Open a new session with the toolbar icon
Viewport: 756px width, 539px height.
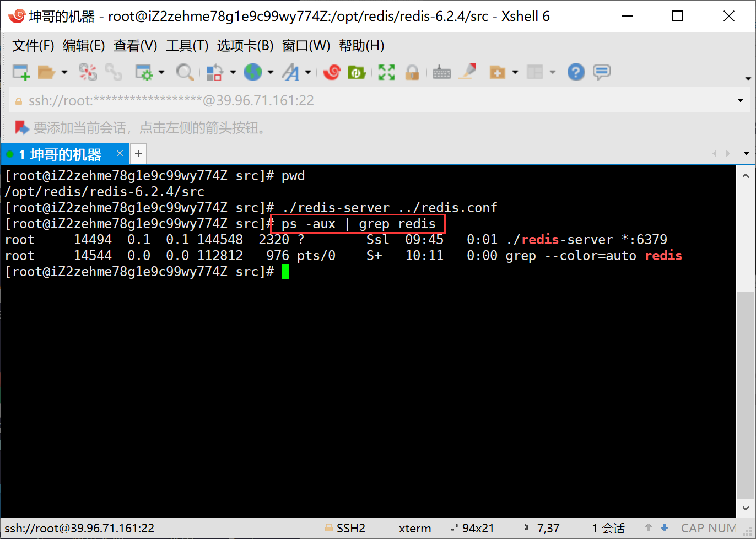pyautogui.click(x=21, y=72)
